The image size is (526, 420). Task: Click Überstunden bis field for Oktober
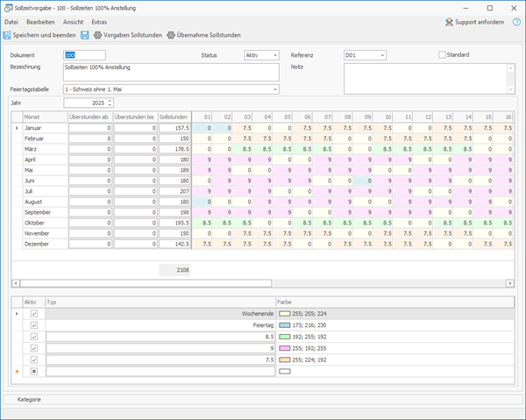(x=136, y=223)
